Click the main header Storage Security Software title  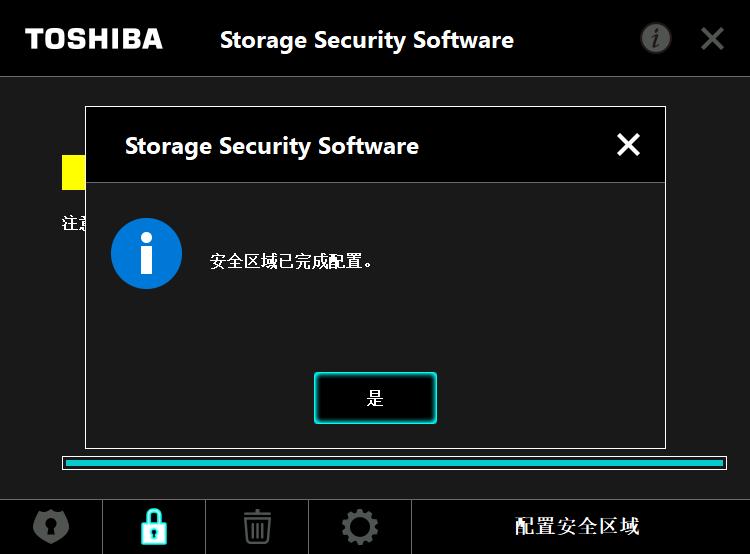click(x=366, y=40)
